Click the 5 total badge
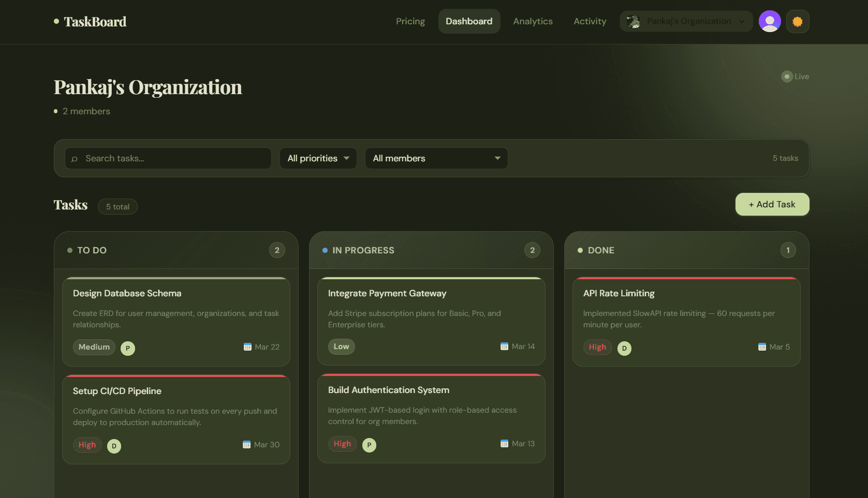This screenshot has height=498, width=868. tap(117, 207)
